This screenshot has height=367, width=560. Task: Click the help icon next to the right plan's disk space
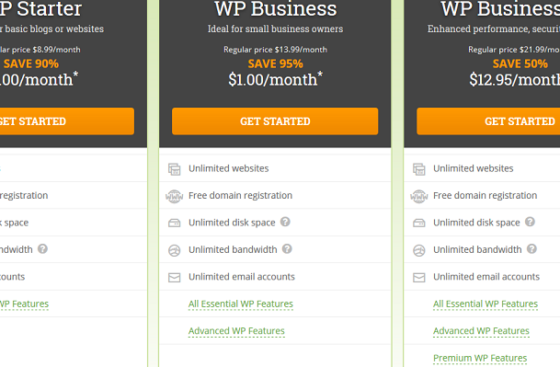point(530,222)
